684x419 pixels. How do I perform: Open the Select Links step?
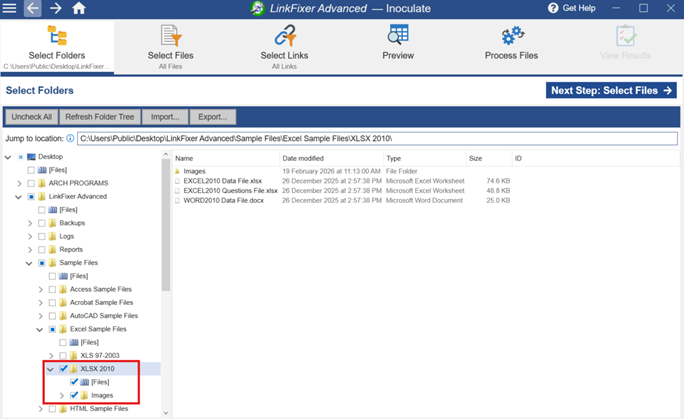284,47
